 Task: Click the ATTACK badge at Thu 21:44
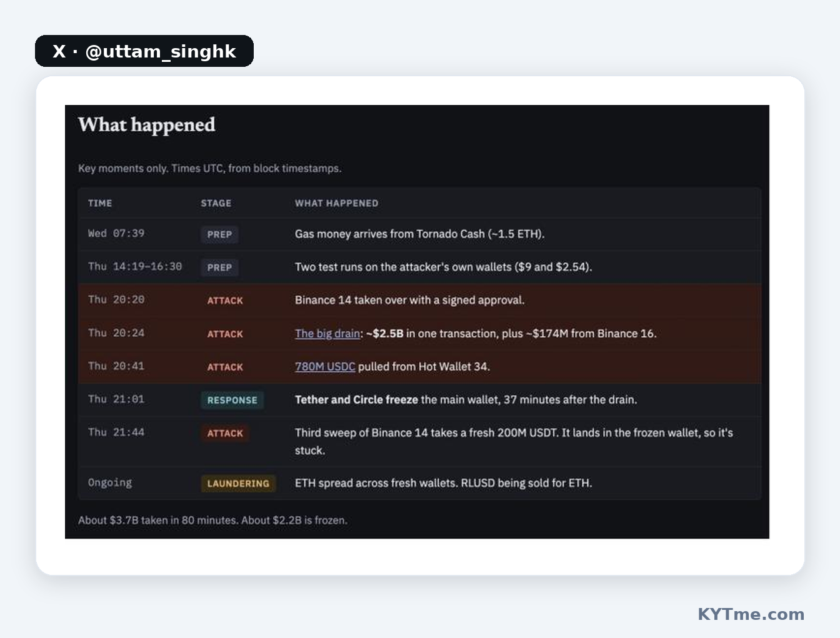tap(225, 434)
